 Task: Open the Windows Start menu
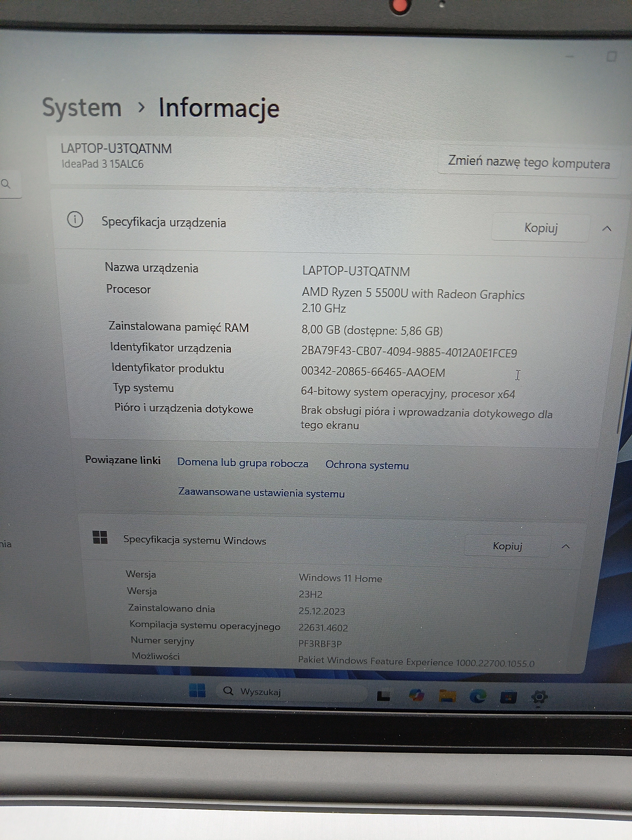pyautogui.click(x=197, y=690)
